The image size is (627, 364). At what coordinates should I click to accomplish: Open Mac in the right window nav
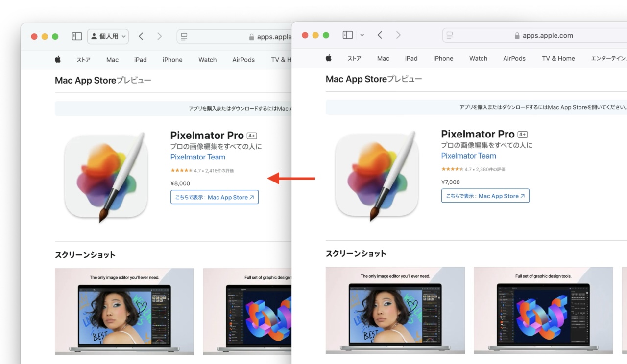tap(383, 58)
